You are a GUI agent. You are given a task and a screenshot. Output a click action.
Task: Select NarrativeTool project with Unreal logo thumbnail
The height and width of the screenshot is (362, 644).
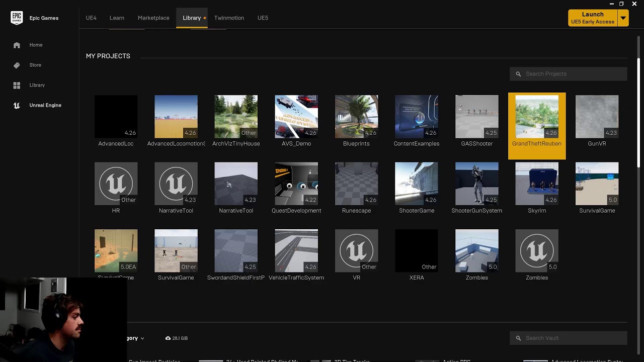(176, 184)
